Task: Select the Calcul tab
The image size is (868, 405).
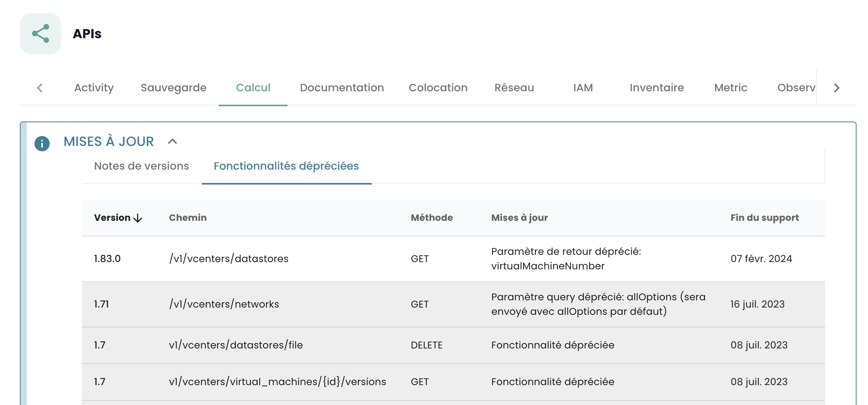Action: (253, 87)
